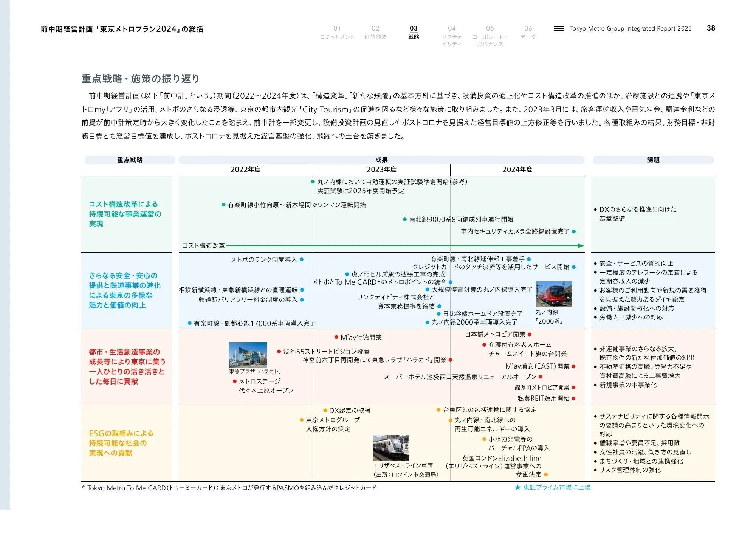
Task: Go to section 06 データ
Action: (x=528, y=33)
